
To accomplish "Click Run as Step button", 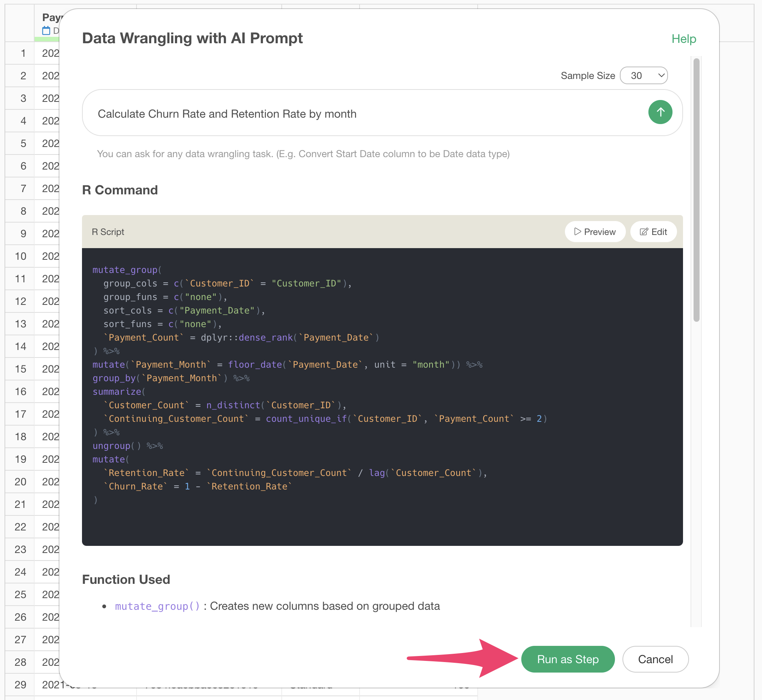I will [567, 659].
